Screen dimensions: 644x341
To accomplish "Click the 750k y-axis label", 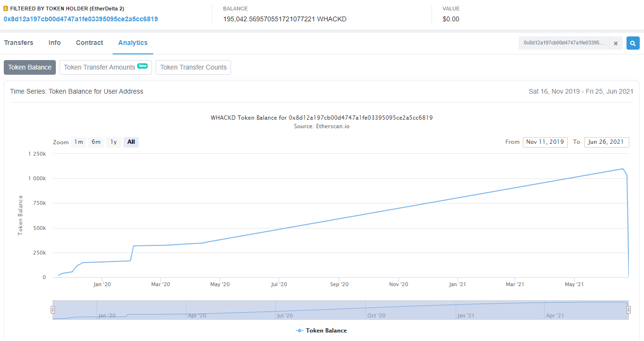I will 40,203.
